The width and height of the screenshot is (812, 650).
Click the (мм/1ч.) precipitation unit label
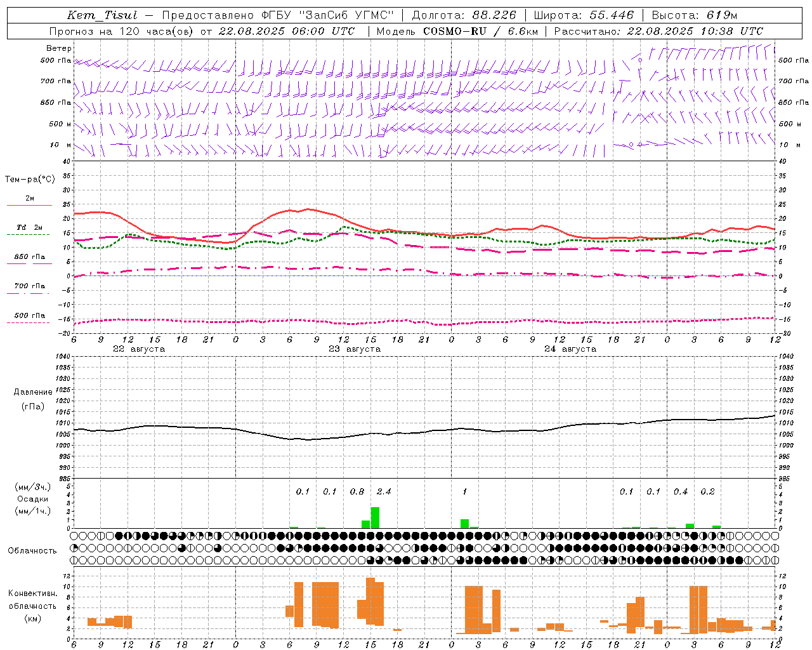33,511
